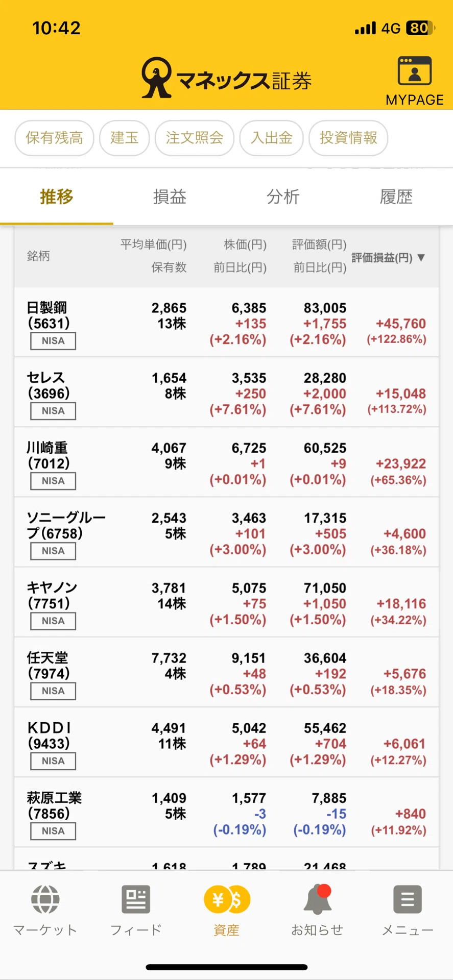The width and height of the screenshot is (453, 980).
Task: Switch to the 損益 tab
Action: click(x=170, y=197)
